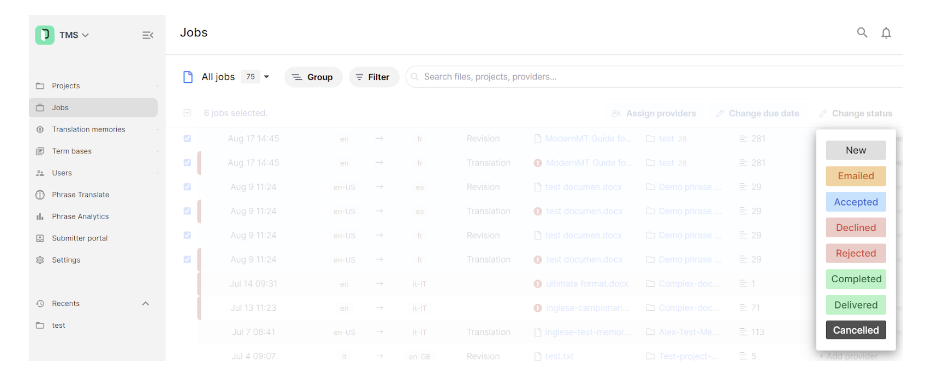Click warning icon beside ultimate format.docx
The height and width of the screenshot is (385, 951).
point(537,284)
